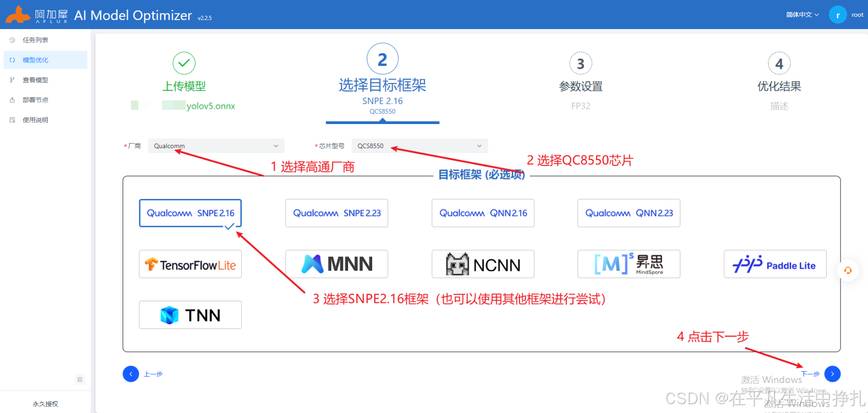
Task: Click the root user avatar
Action: coord(838,15)
